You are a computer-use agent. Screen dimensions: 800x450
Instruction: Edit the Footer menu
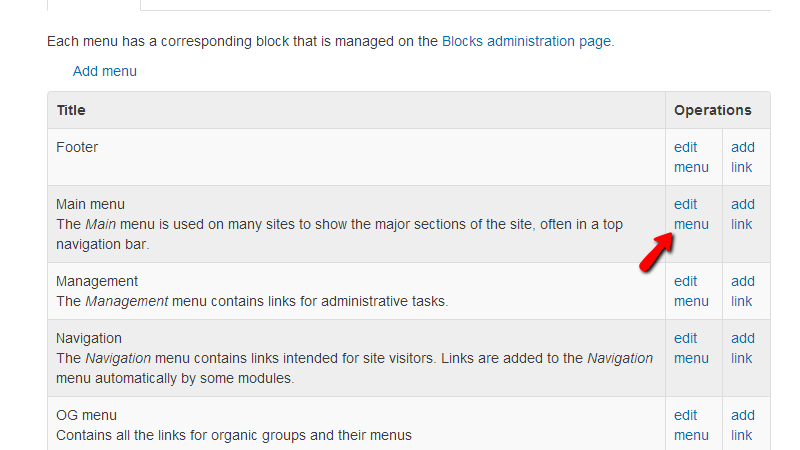click(x=690, y=157)
